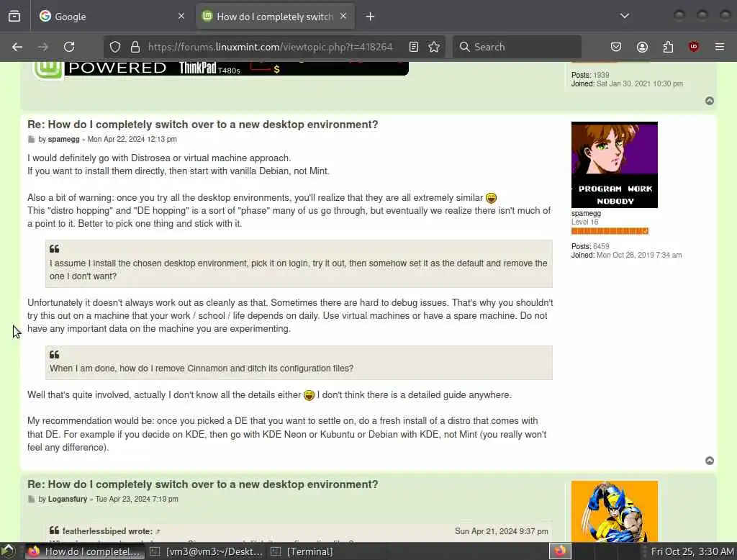Save page to Pocket
This screenshot has height=560, width=737.
[x=616, y=47]
